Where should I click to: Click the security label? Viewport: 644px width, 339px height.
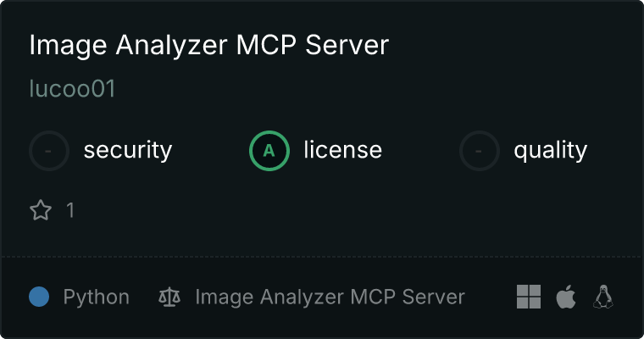point(128,150)
